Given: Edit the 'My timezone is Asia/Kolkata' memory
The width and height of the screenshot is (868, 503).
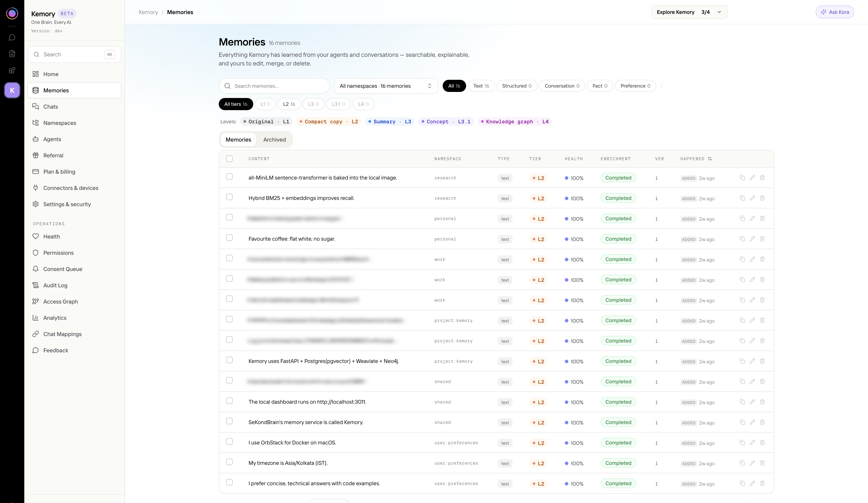Looking at the screenshot, I should tap(752, 463).
